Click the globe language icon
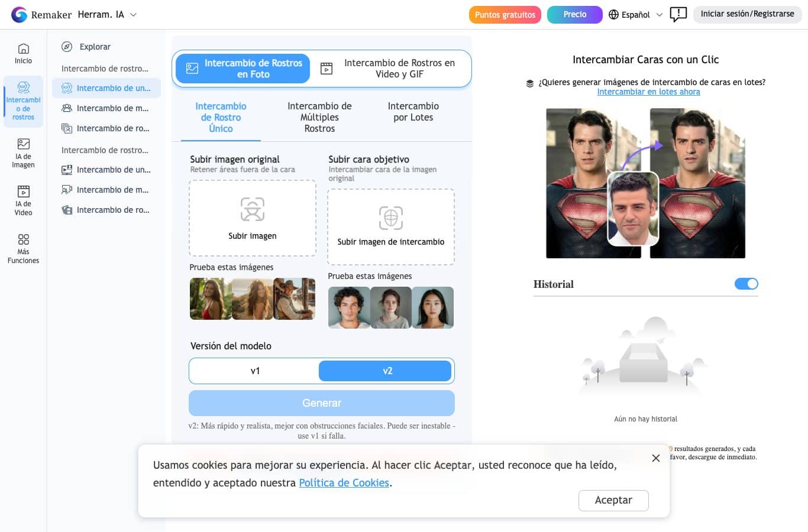The width and height of the screenshot is (808, 532). (x=613, y=14)
